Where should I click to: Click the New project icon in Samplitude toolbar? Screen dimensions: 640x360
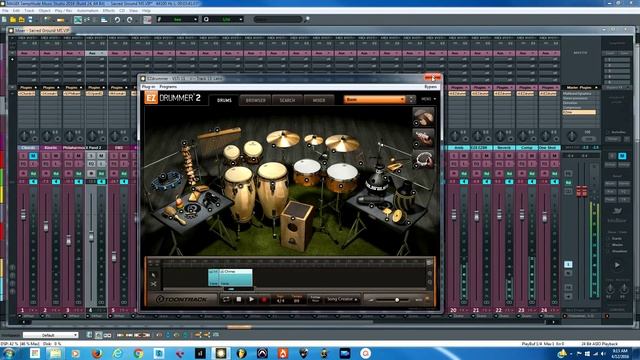4,19
